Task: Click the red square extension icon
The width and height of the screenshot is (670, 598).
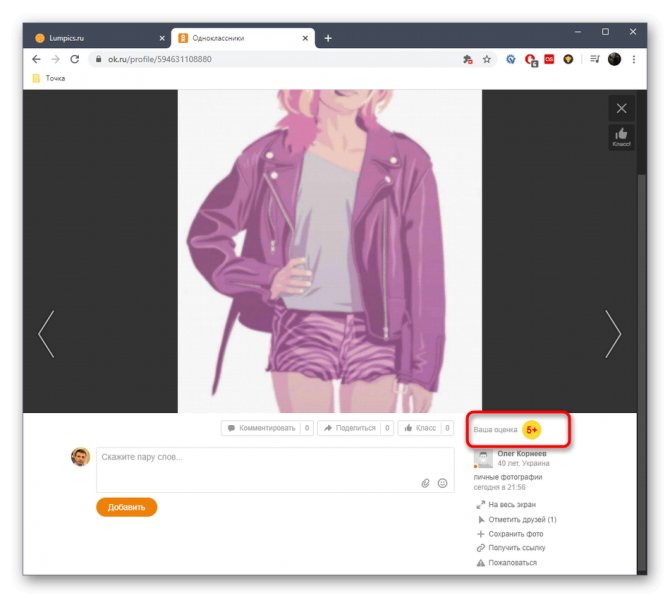Action: pyautogui.click(x=550, y=59)
